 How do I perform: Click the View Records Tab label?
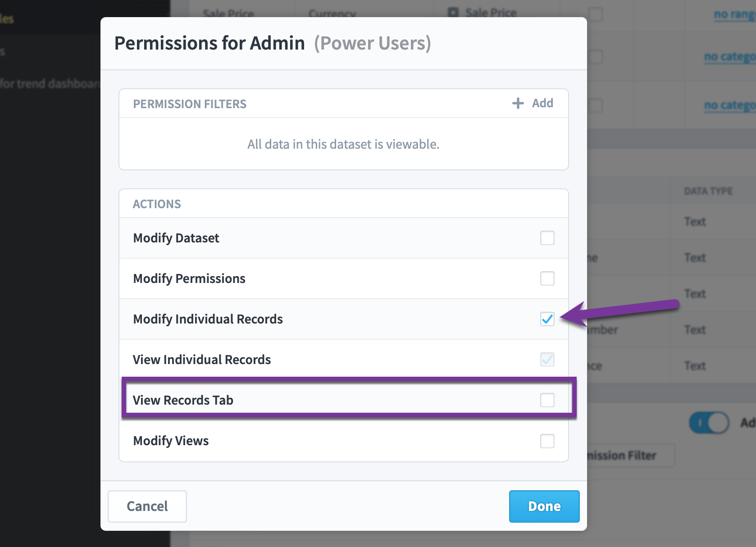click(183, 400)
